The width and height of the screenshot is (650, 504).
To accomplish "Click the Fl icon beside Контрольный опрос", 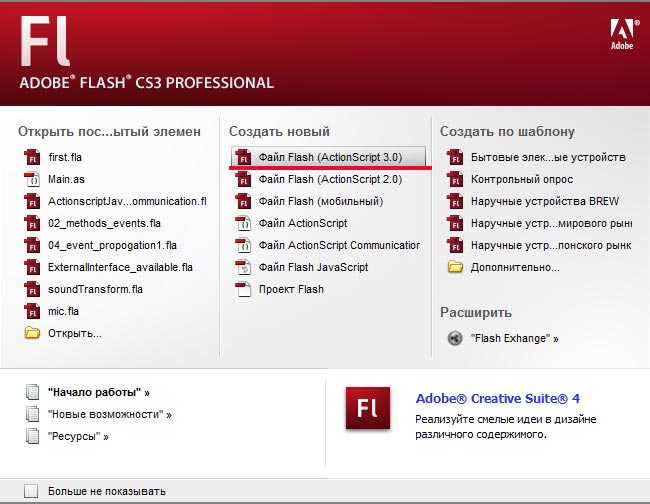I will (x=455, y=179).
